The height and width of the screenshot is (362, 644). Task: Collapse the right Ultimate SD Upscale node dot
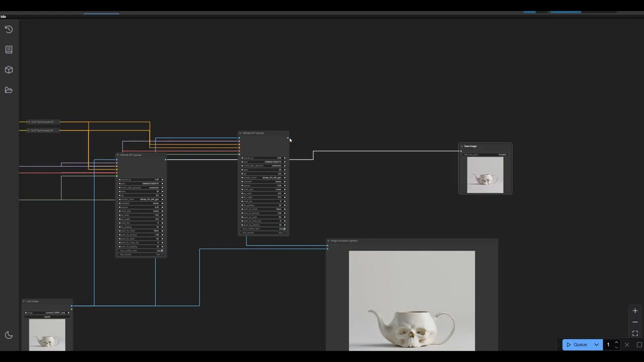click(240, 133)
